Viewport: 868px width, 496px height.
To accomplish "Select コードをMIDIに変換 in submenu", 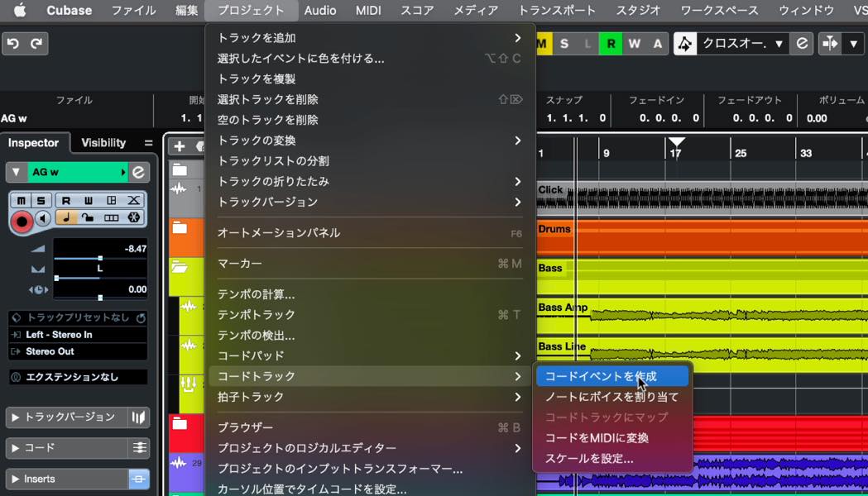I will click(612, 437).
